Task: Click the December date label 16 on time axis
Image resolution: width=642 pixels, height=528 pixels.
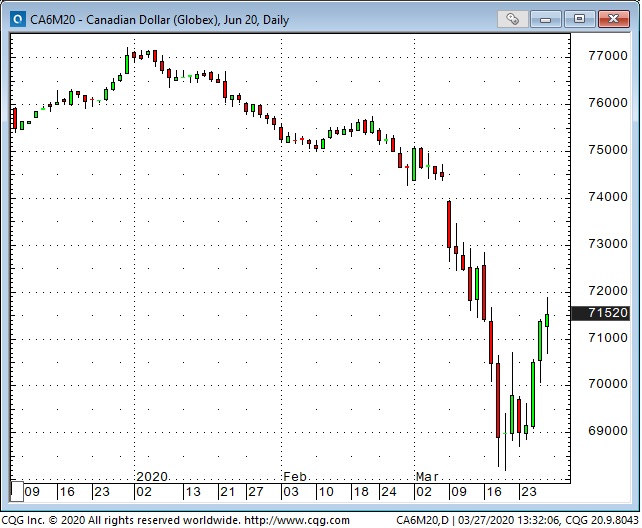Action: 67,492
